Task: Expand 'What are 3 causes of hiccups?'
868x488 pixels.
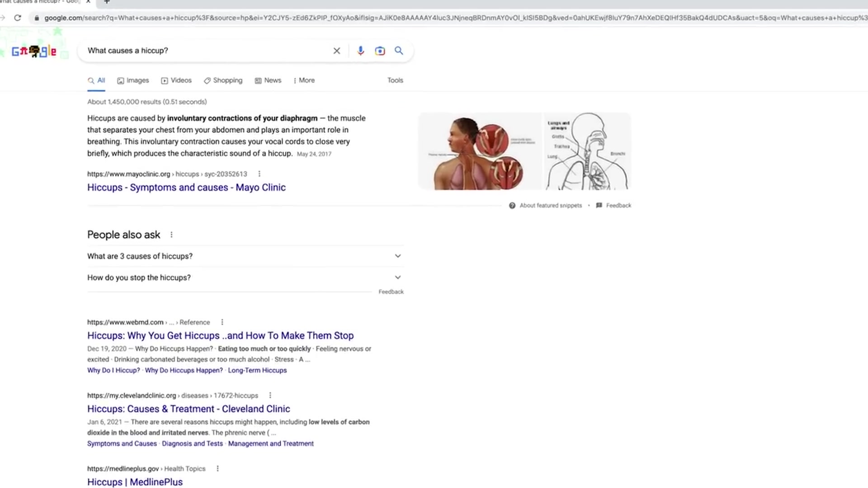Action: tap(245, 256)
